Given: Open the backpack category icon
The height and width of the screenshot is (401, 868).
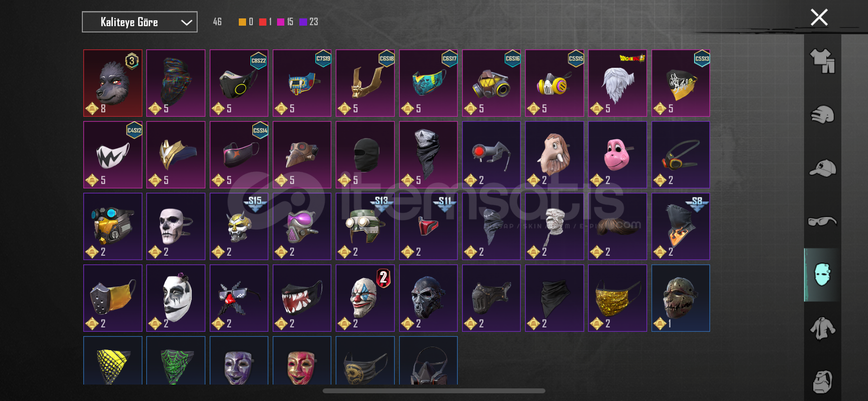Looking at the screenshot, I should [822, 382].
